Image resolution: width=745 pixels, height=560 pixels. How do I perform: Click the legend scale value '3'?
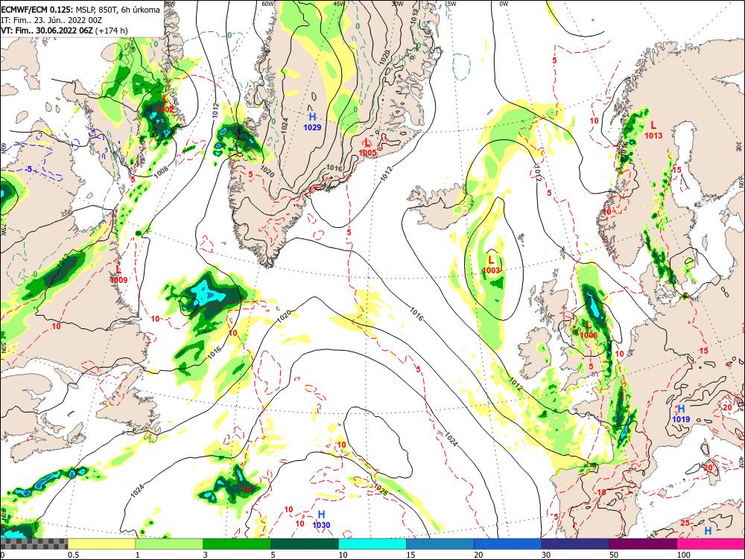206,555
